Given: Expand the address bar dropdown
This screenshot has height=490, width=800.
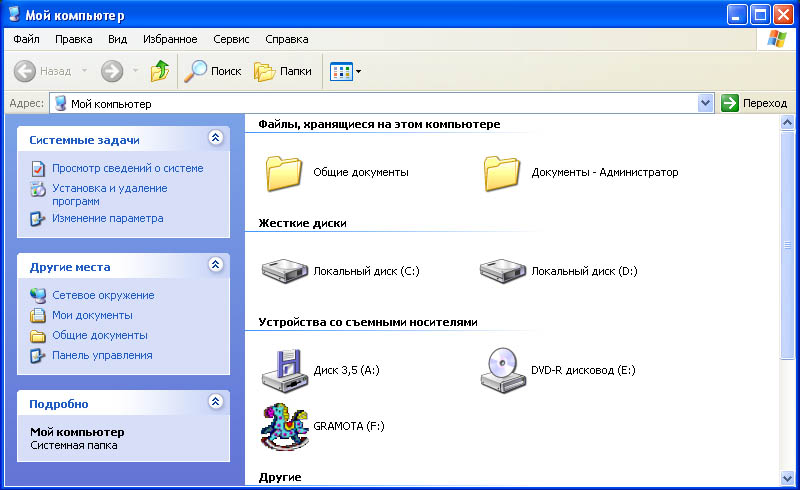Looking at the screenshot, I should [705, 103].
